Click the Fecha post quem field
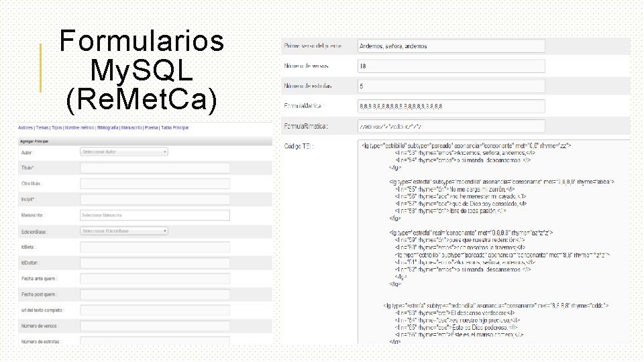 155,294
